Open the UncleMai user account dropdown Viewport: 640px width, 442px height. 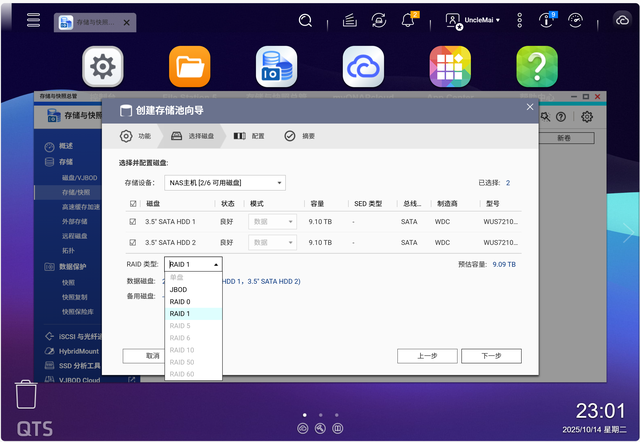pos(472,20)
